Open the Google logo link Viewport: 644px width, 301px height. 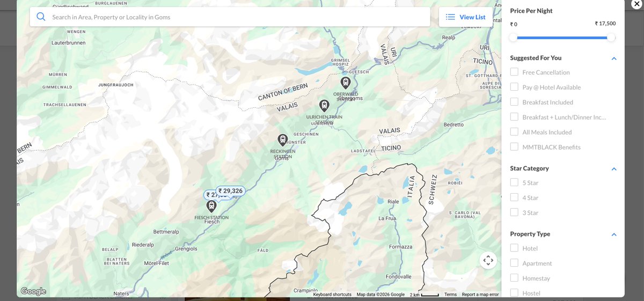(33, 291)
